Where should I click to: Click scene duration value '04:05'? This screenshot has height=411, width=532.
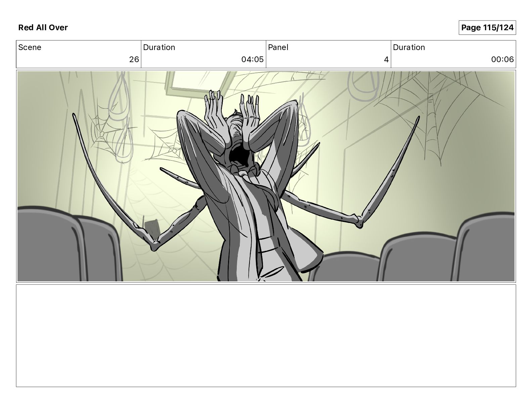(x=252, y=59)
